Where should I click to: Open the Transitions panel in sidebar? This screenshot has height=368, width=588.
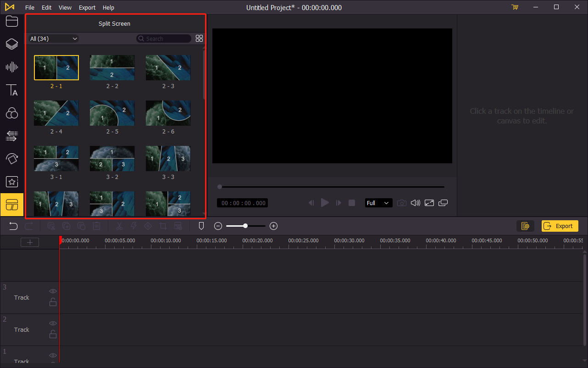(12, 136)
